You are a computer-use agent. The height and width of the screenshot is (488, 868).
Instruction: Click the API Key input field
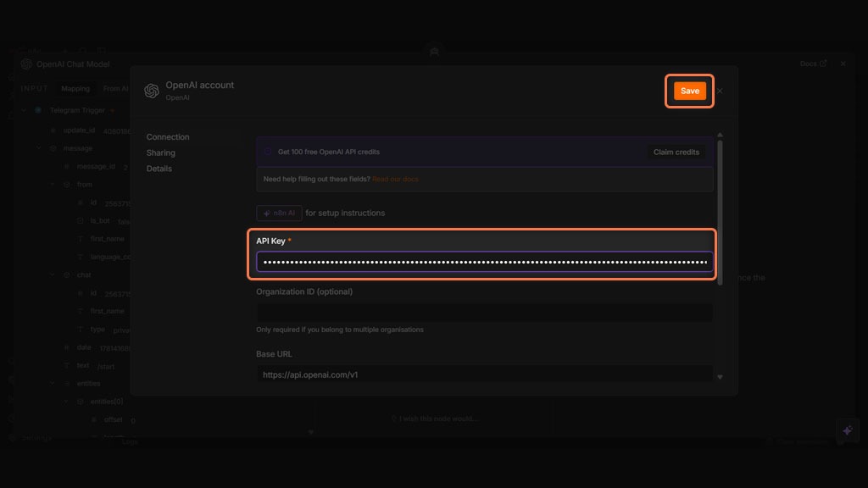coord(484,262)
